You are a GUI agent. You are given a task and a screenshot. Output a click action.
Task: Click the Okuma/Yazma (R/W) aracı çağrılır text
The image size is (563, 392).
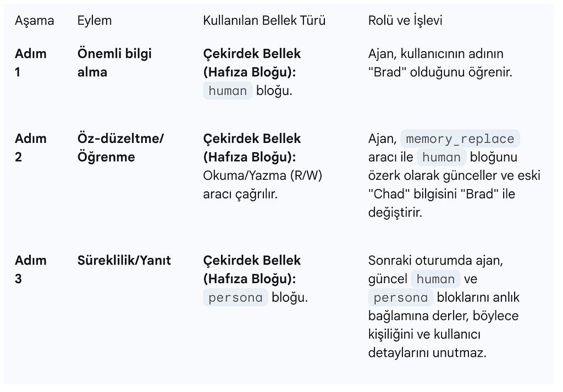pyautogui.click(x=262, y=185)
